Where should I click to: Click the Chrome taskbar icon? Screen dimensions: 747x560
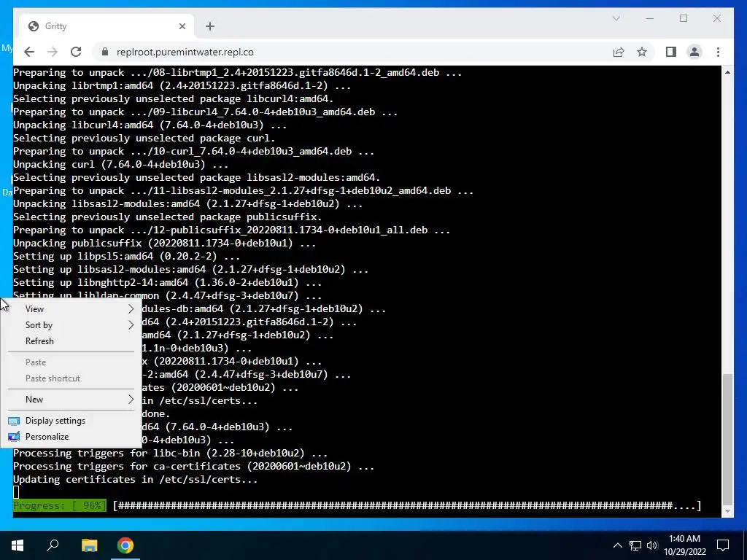(125, 545)
